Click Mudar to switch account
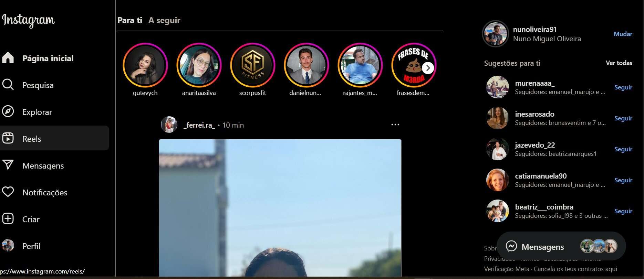This screenshot has height=279, width=644. 623,34
